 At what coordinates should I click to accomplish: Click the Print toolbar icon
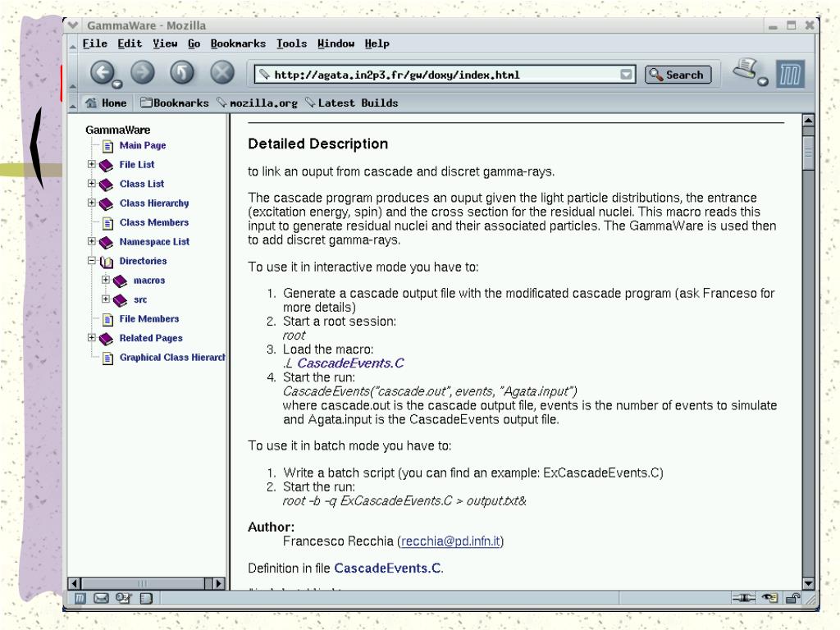coord(745,69)
